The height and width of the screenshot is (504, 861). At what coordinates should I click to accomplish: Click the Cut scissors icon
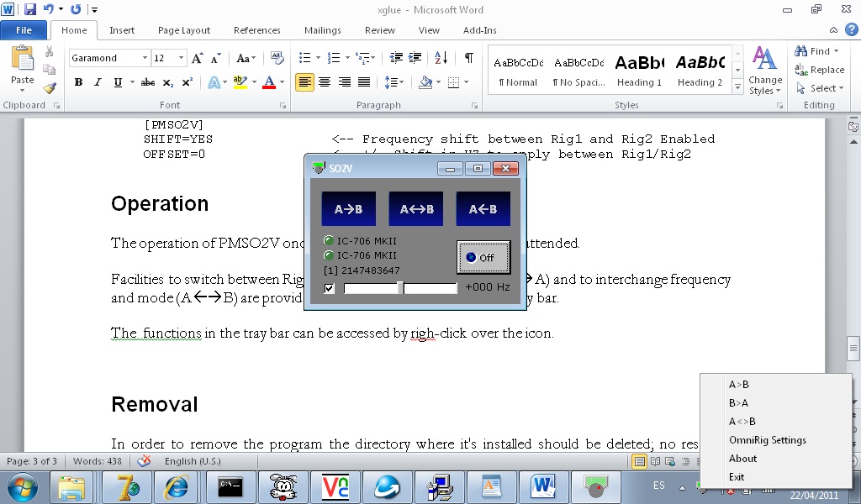[50, 51]
